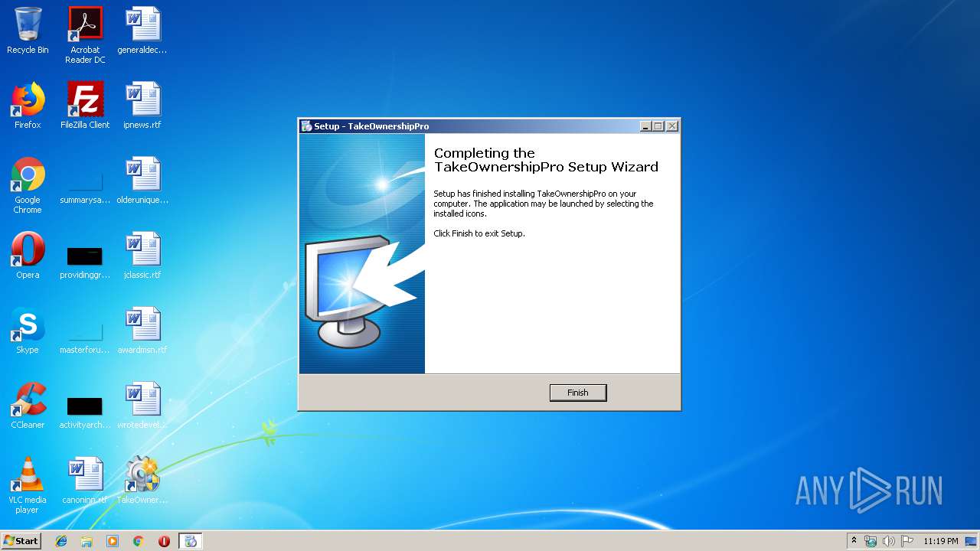Launch Chrome from the taskbar

139,541
